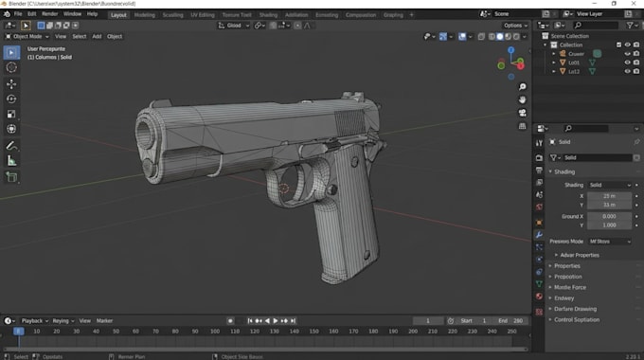644x360 pixels.
Task: Disable Lo01 in renders camera icon
Action: [x=636, y=63]
